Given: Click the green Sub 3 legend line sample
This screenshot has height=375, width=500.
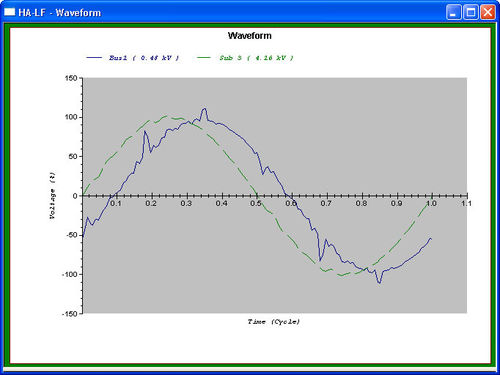Looking at the screenshot, I should point(204,58).
